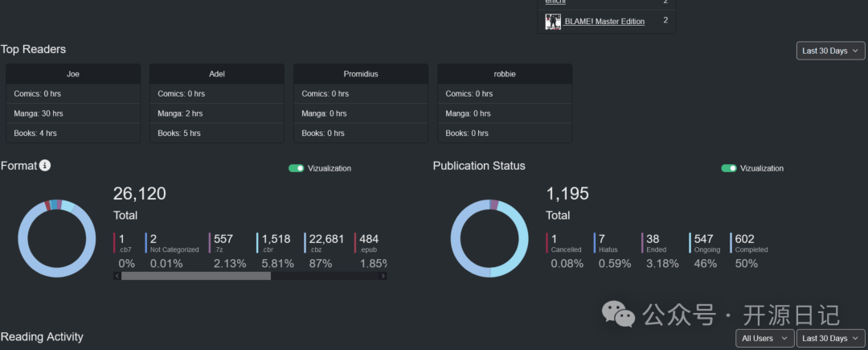
Task: Select the .cbz format stat 22,681
Action: [x=326, y=239]
